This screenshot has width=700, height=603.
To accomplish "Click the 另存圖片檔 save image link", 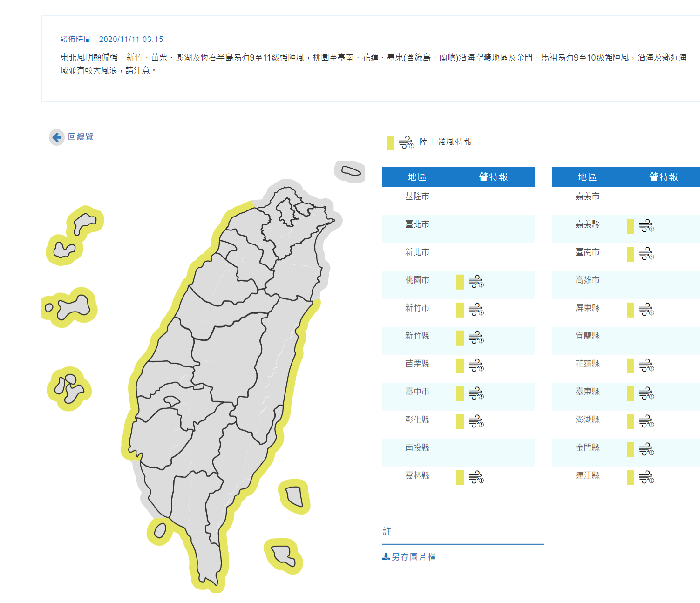I will [409, 557].
